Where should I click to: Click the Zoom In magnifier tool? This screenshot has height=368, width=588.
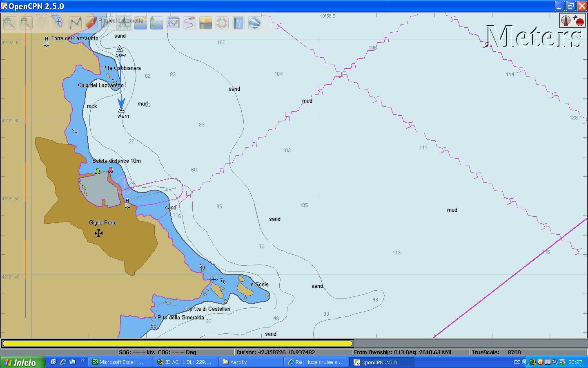[x=10, y=23]
